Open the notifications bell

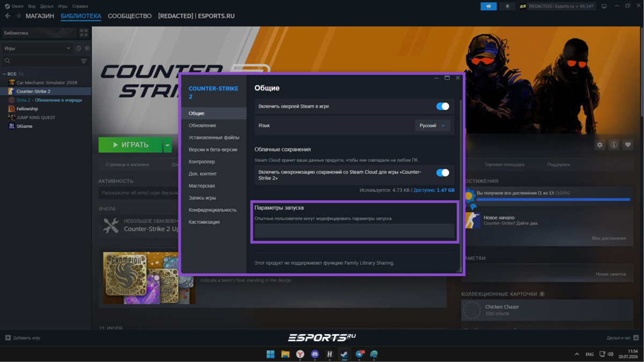(x=507, y=6)
